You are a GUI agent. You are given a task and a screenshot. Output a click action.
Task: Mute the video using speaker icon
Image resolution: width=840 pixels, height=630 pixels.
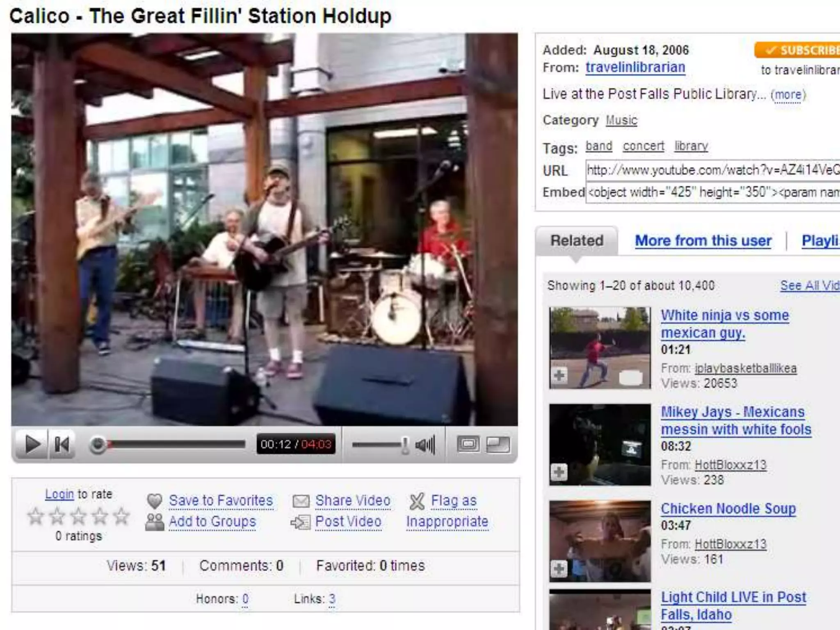click(x=425, y=445)
